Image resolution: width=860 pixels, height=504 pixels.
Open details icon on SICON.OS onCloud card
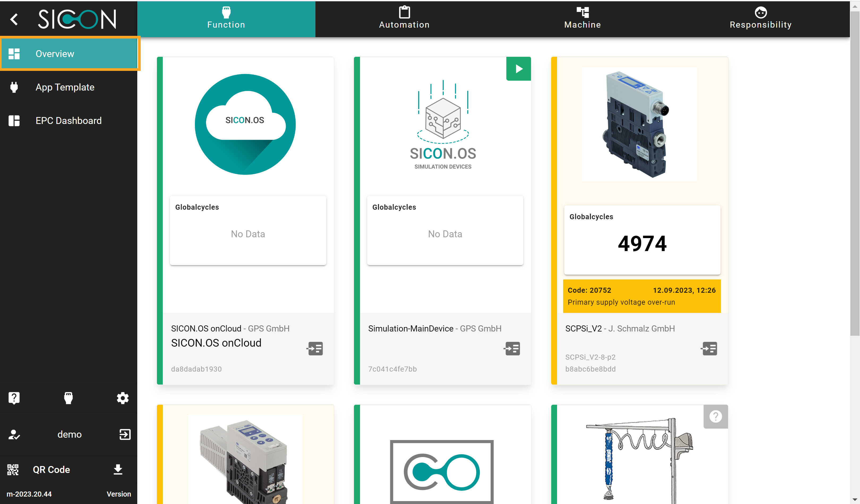coord(315,348)
